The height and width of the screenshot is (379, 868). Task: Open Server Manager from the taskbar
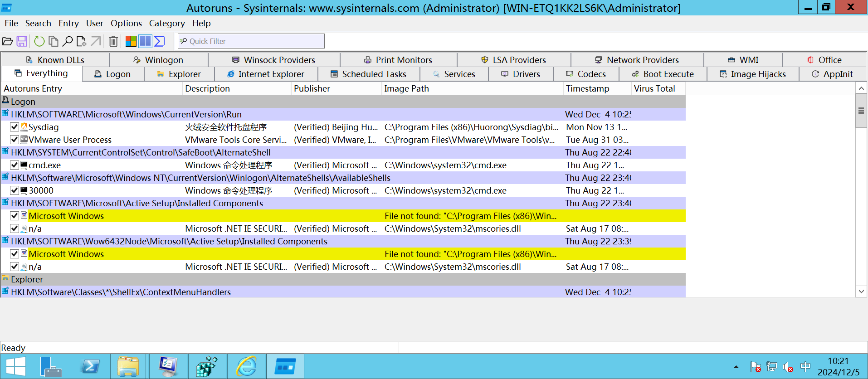(51, 366)
